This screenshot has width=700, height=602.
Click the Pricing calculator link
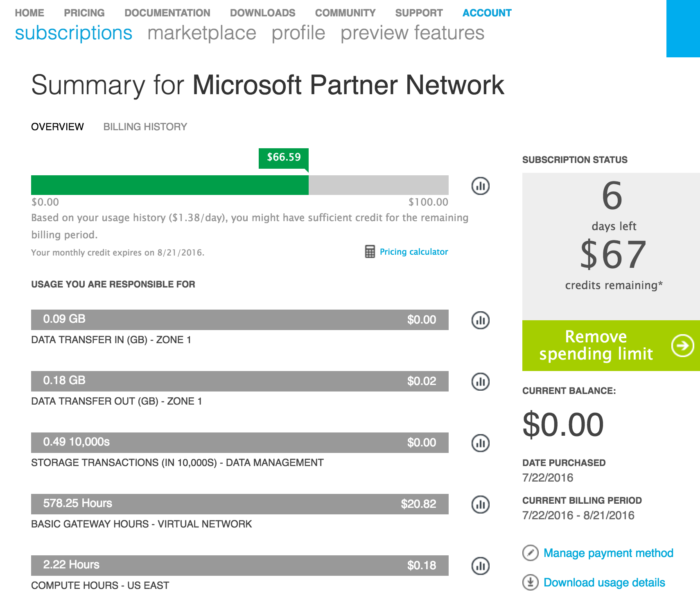pyautogui.click(x=413, y=251)
